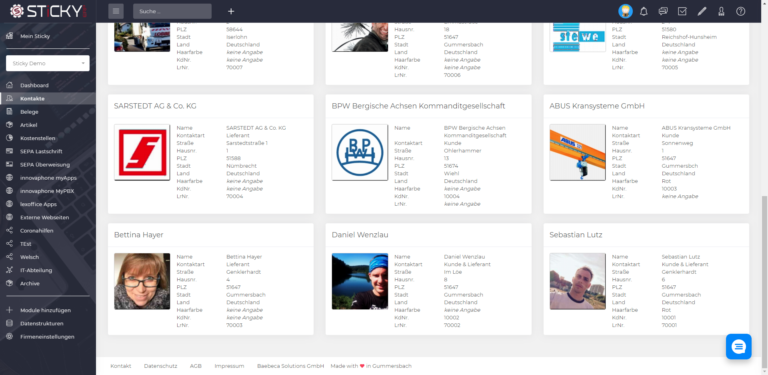768x375 pixels.
Task: Open the blue live chat bubble
Action: tap(738, 347)
